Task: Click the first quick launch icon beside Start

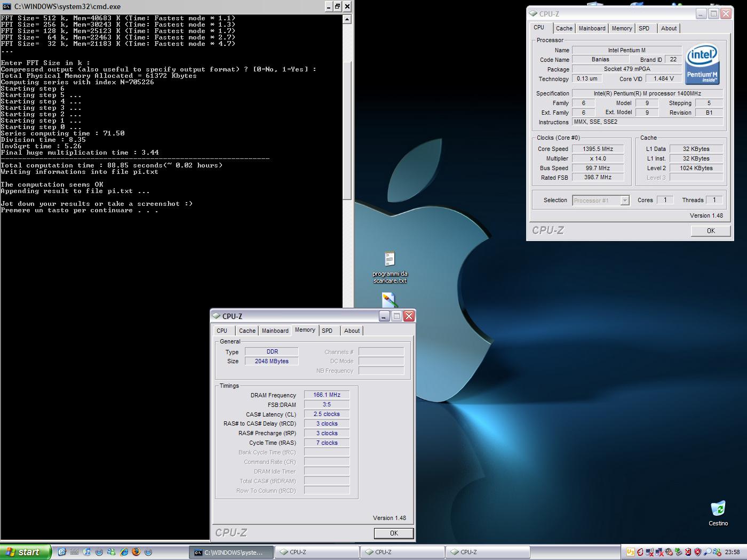Action: [x=62, y=552]
